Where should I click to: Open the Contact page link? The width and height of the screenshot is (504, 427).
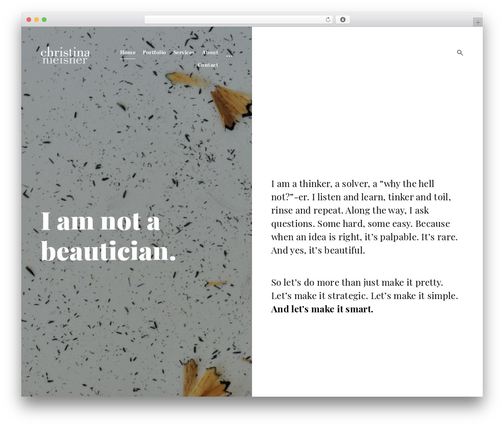click(x=208, y=65)
